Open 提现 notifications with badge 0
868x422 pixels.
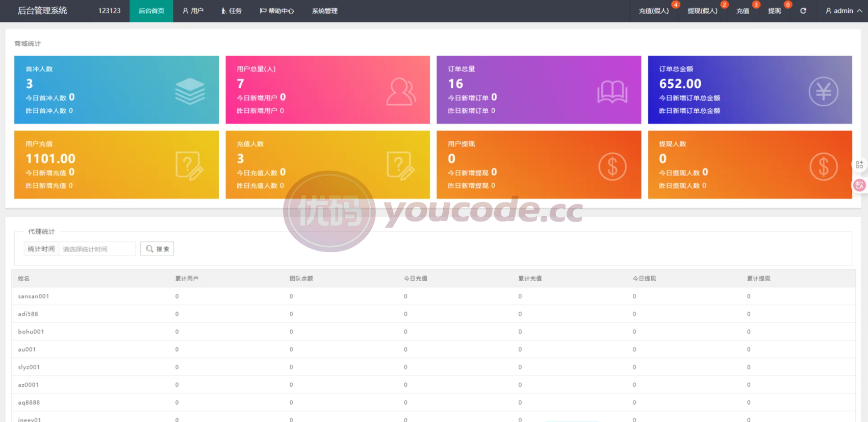774,11
